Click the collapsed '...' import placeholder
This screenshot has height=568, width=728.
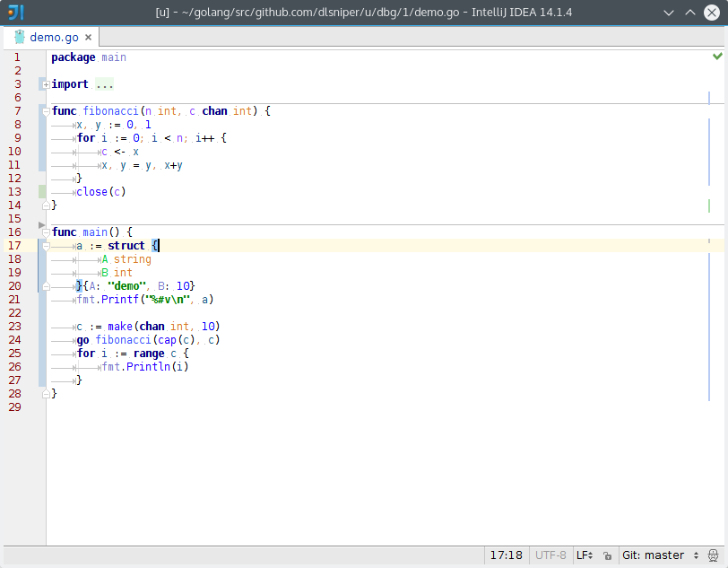105,84
